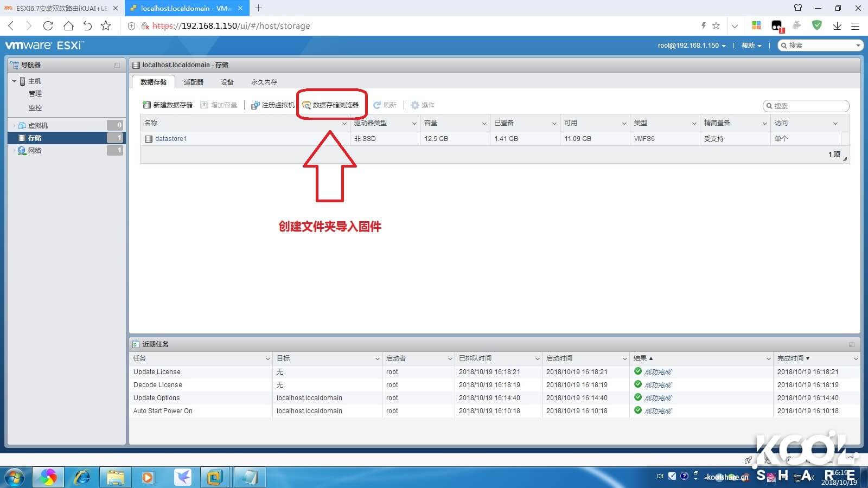Image resolution: width=868 pixels, height=488 pixels.
Task: Refresh the datastore list with 刷新
Action: 386,105
